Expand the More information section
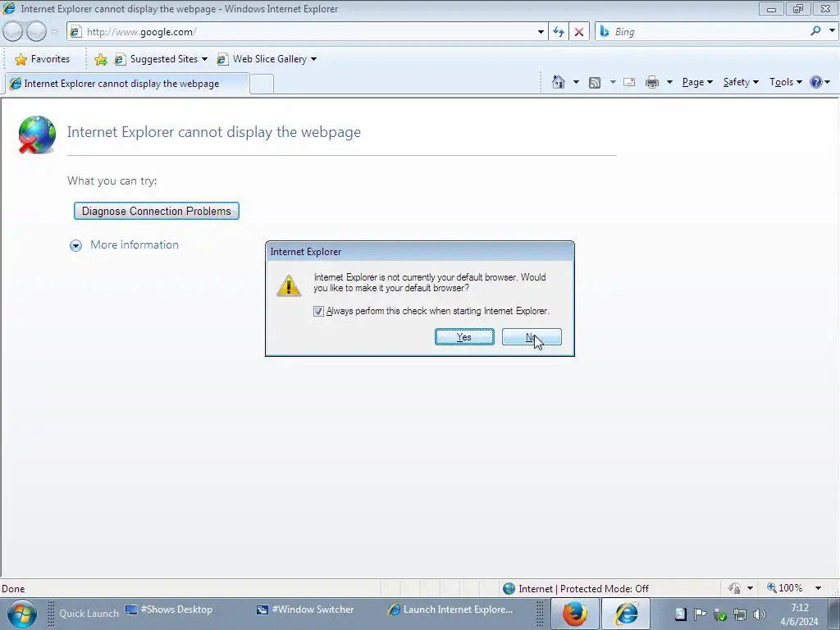Image resolution: width=840 pixels, height=630 pixels. [125, 244]
